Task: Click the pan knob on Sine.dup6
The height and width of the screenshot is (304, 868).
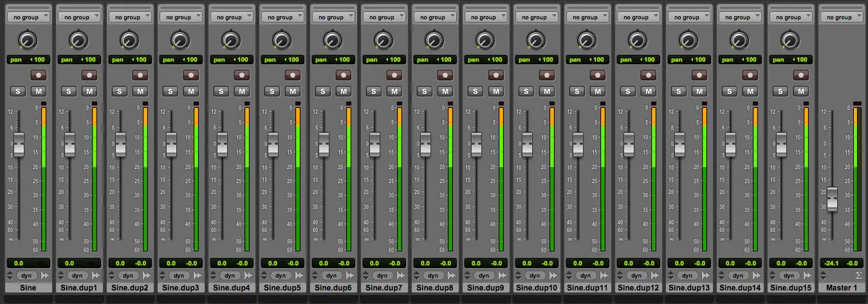Action: [333, 41]
